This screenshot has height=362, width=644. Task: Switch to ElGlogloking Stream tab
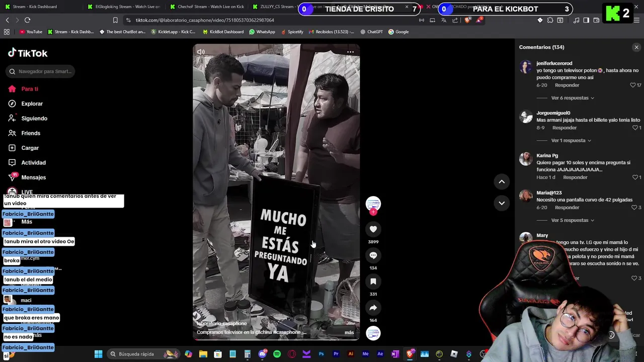[x=124, y=7]
